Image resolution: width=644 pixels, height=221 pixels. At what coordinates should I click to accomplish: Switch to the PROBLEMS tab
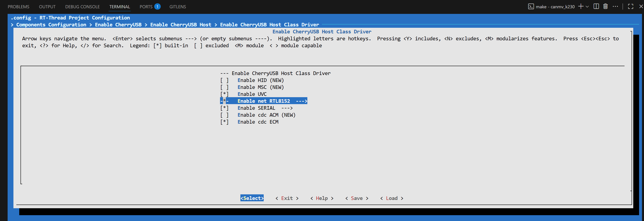tap(19, 7)
